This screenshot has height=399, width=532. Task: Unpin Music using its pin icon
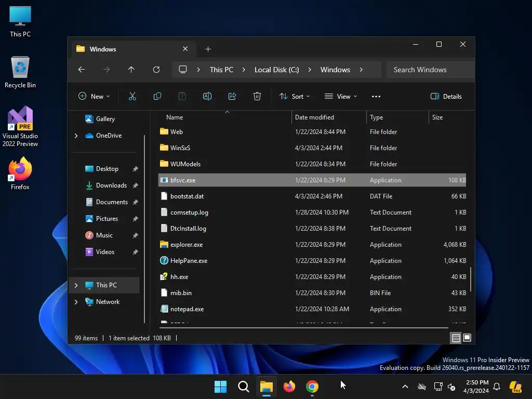pos(136,235)
